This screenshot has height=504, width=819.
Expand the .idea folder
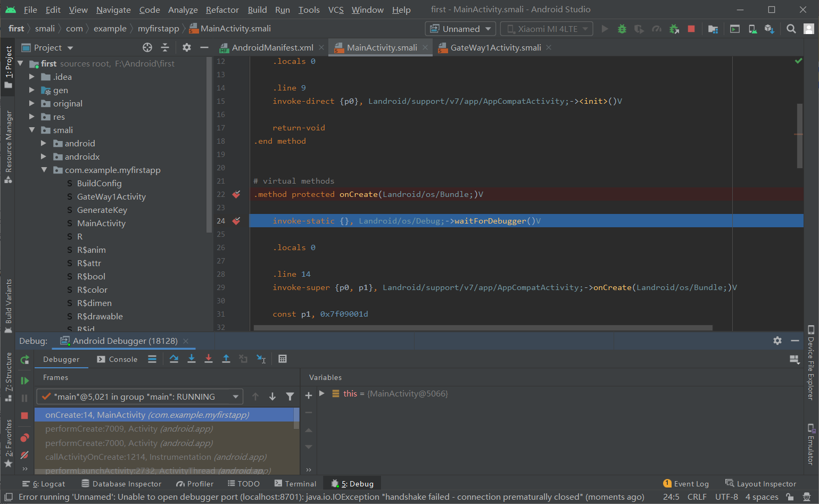[x=32, y=77]
